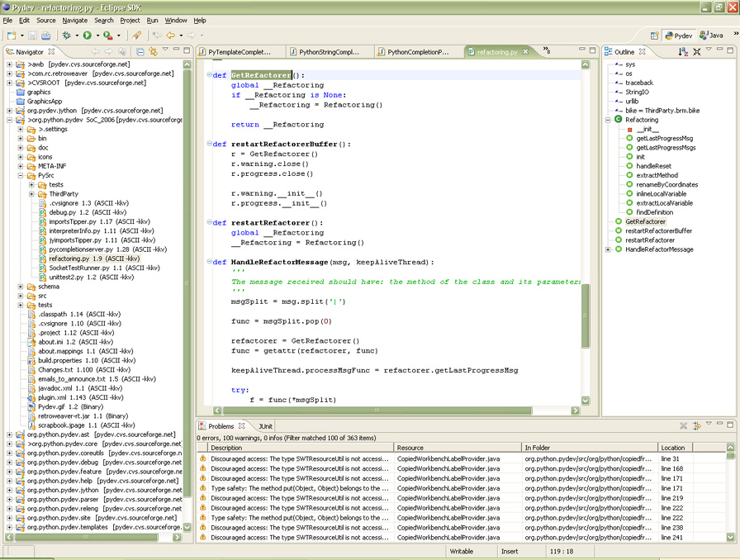
Task: Expand the ThirdParty folder in Navigator
Action: tap(32, 194)
